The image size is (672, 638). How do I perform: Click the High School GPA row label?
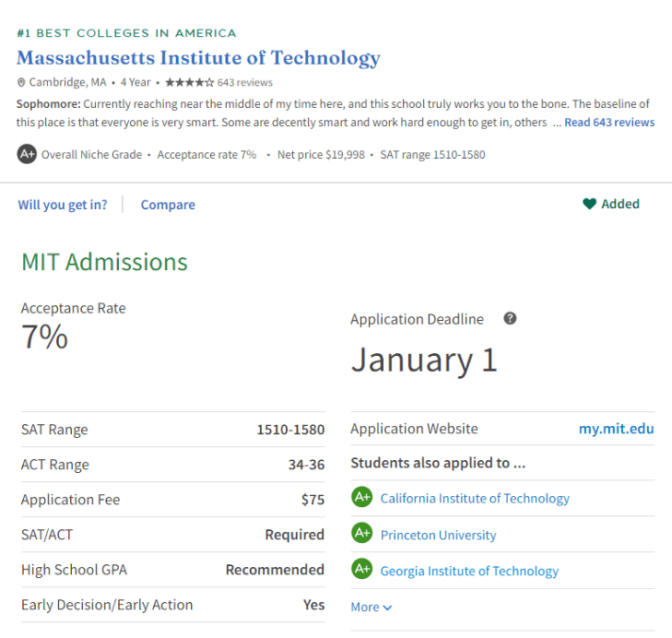tap(74, 570)
